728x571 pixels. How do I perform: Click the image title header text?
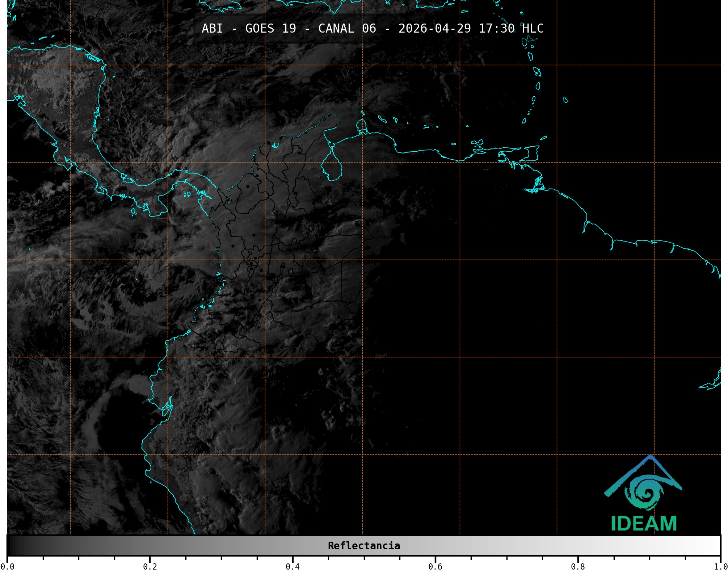coord(373,28)
